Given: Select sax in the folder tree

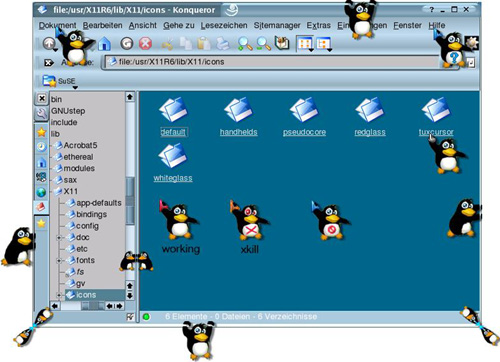Looking at the screenshot, I should pyautogui.click(x=70, y=180).
